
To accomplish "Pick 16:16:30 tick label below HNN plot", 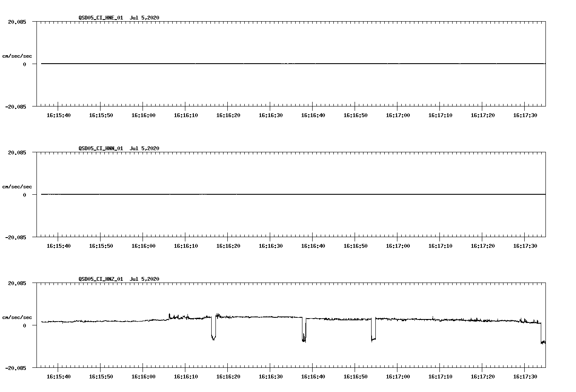I will click(x=271, y=246).
